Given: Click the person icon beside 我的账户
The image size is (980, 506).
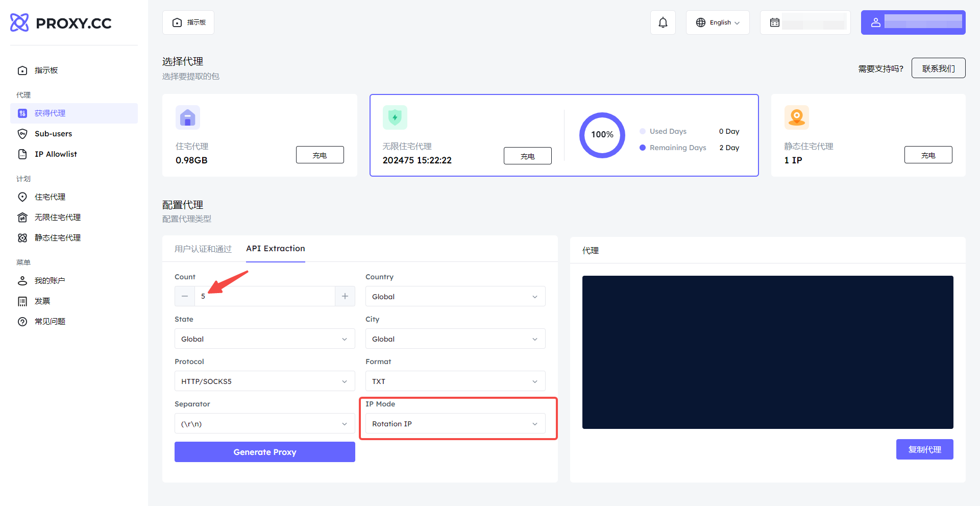Looking at the screenshot, I should point(22,281).
